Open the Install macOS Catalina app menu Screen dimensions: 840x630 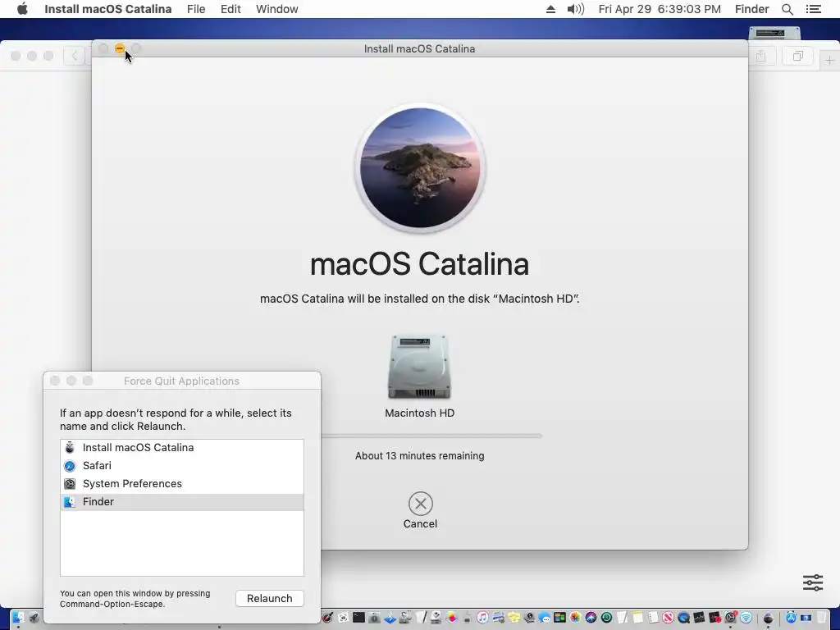point(107,9)
